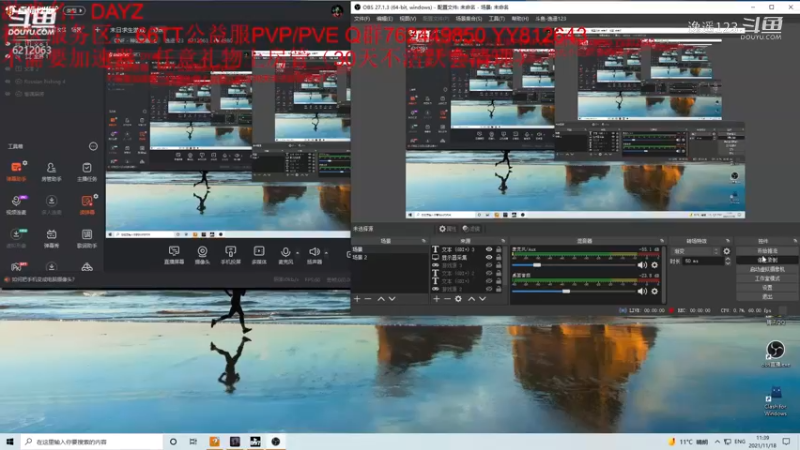Click second mixer channel volume slider
Image resolution: width=800 pixels, height=450 pixels.
click(x=573, y=291)
